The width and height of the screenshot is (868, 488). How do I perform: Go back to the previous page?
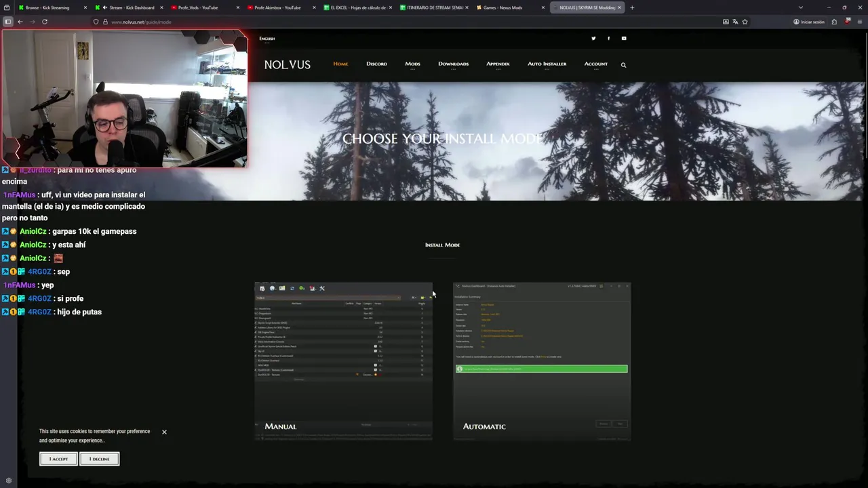pyautogui.click(x=20, y=22)
